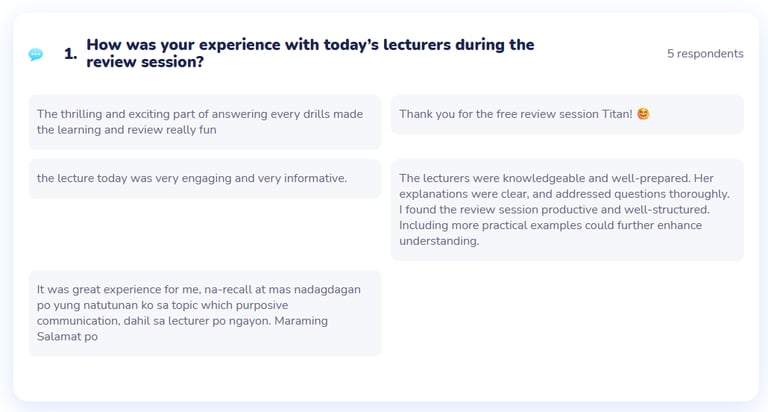Click the line 'explanations were clear'
This screenshot has width=768, height=412.
[564, 194]
